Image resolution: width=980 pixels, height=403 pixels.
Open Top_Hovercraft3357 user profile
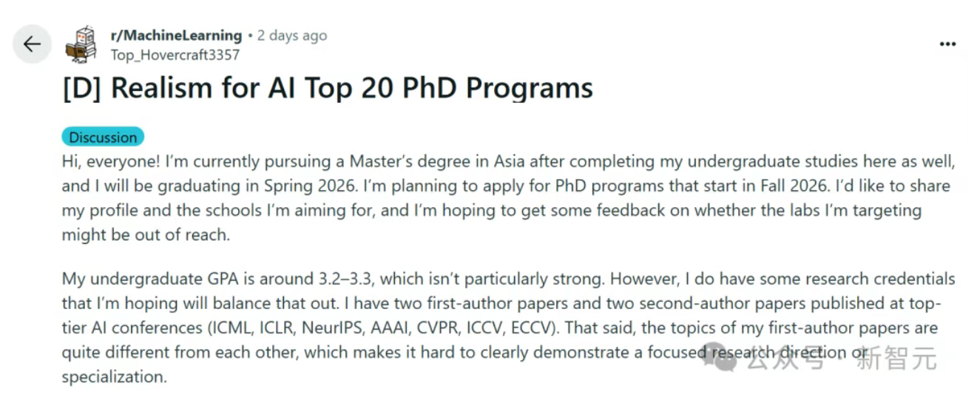click(175, 55)
